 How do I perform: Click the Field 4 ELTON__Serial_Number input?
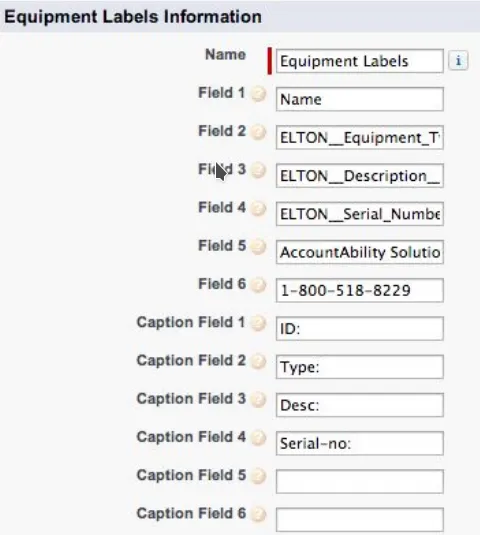[x=360, y=214]
